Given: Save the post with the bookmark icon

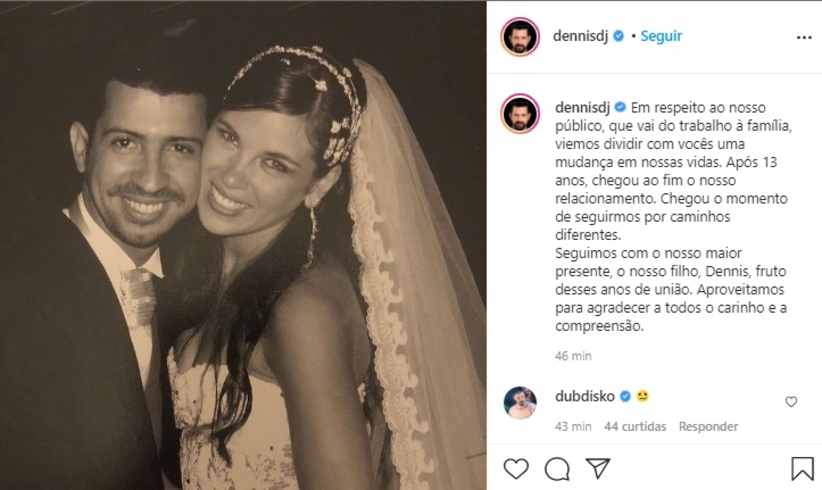Looking at the screenshot, I should tap(802, 469).
